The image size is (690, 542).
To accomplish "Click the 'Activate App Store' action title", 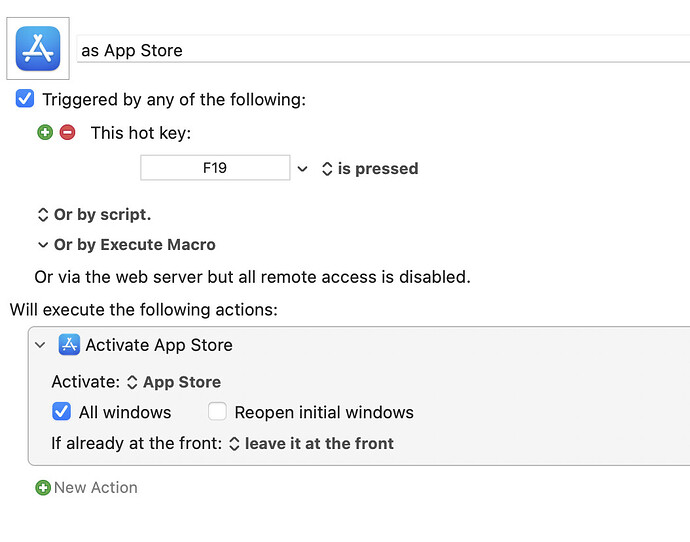I will 159,345.
